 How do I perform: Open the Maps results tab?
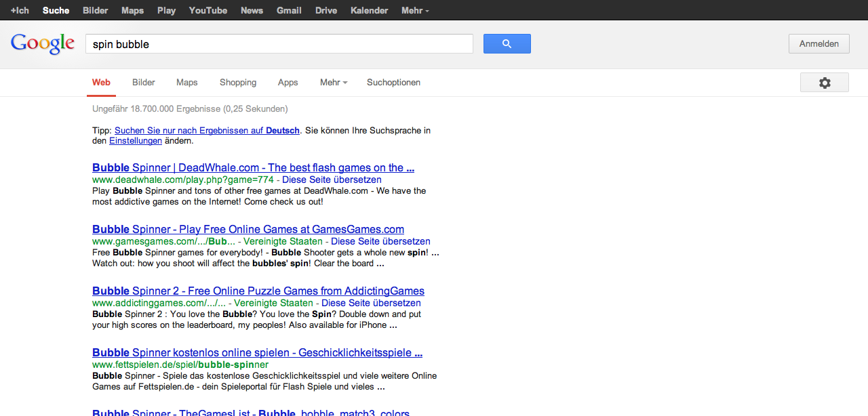tap(187, 83)
